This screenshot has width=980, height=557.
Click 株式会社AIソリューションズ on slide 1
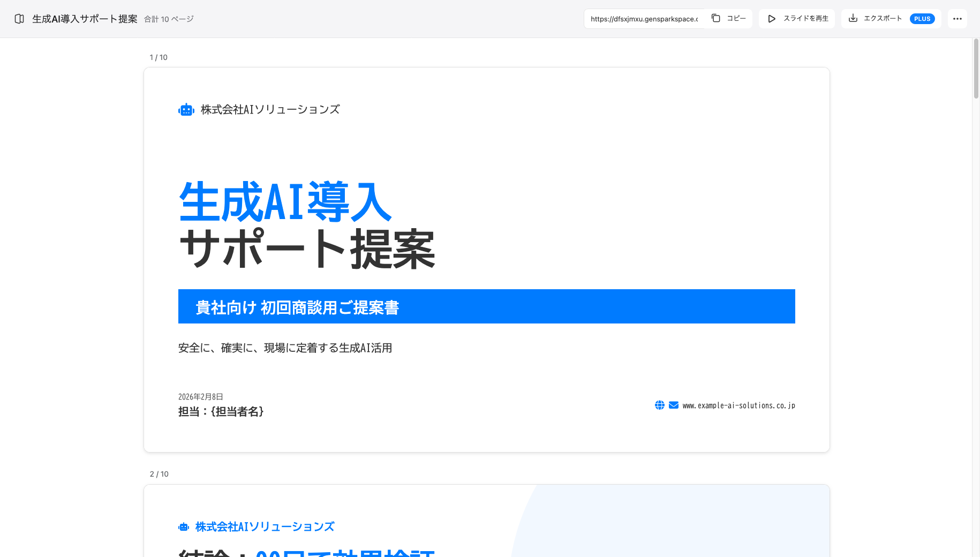click(270, 110)
